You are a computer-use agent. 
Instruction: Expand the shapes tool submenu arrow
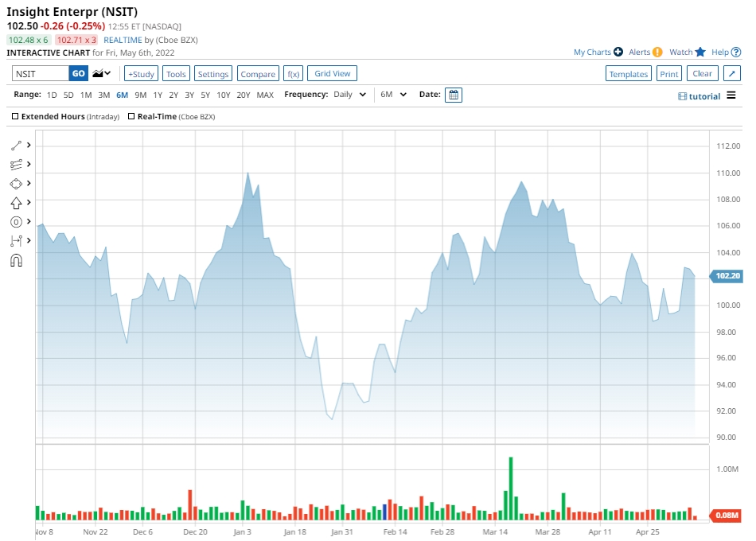29,183
